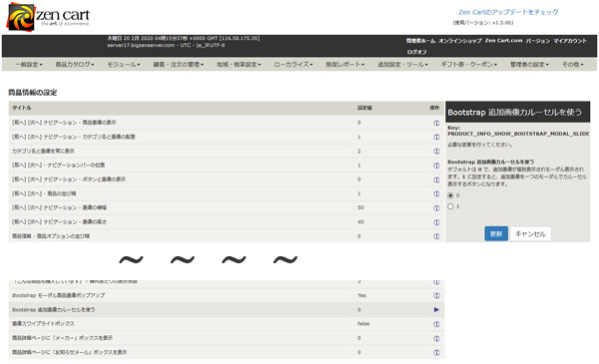599x364 pixels.
Task: Open the ローカライズ dropdown menu
Action: point(293,65)
